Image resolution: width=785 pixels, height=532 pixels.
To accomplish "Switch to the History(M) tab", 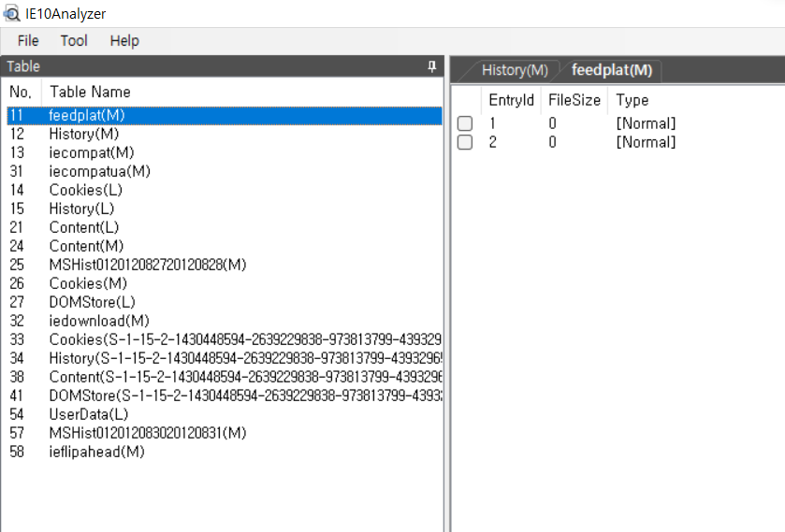I will point(515,70).
